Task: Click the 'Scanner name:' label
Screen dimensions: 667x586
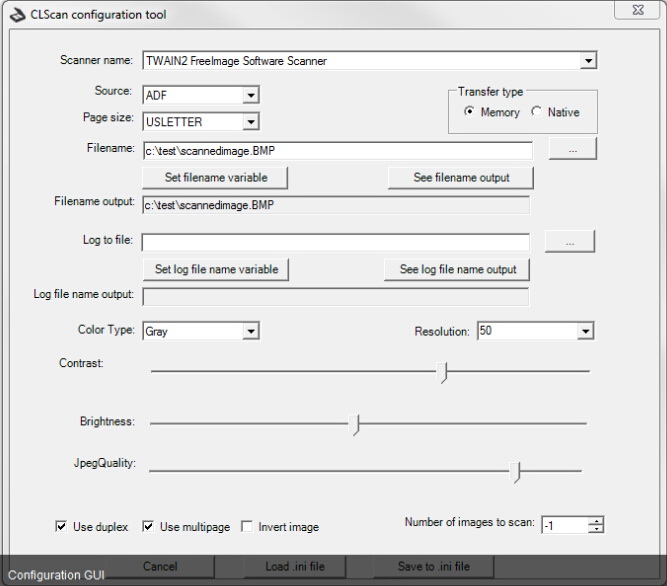Action: (x=96, y=60)
